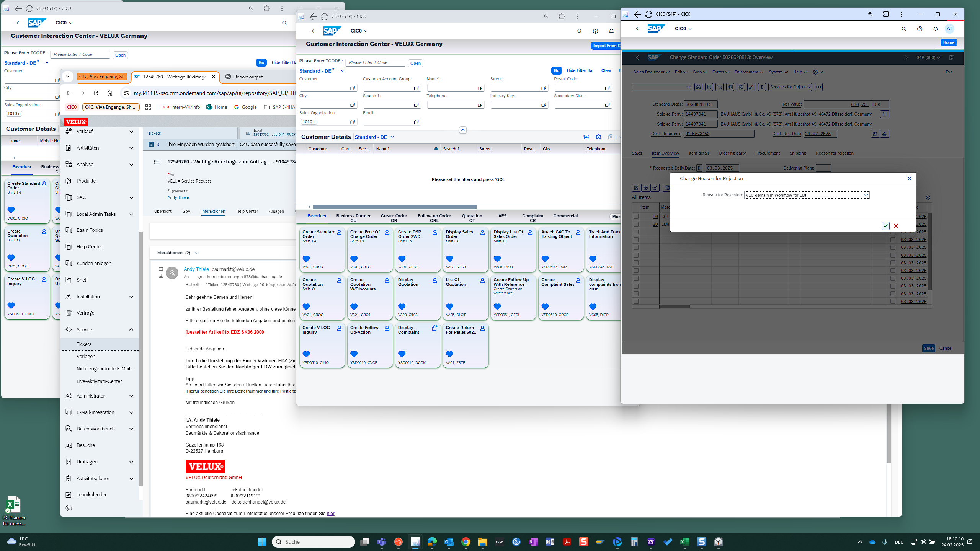Image resolution: width=980 pixels, height=551 pixels.
Task: Click the Exit link in order menu bar
Action: (949, 72)
